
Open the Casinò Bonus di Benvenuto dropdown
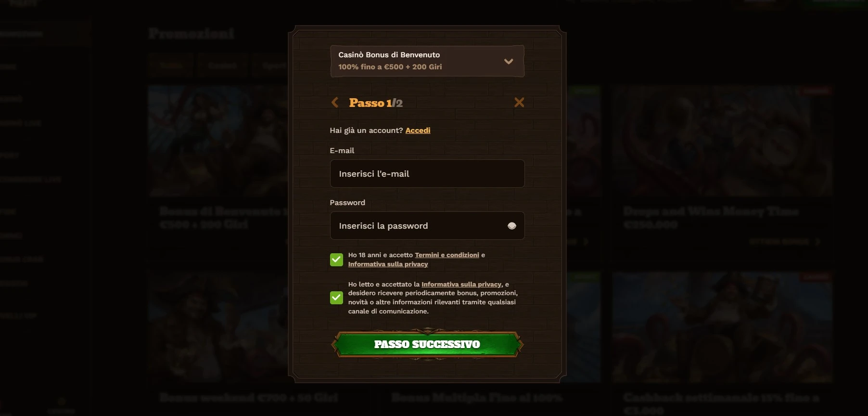427,61
